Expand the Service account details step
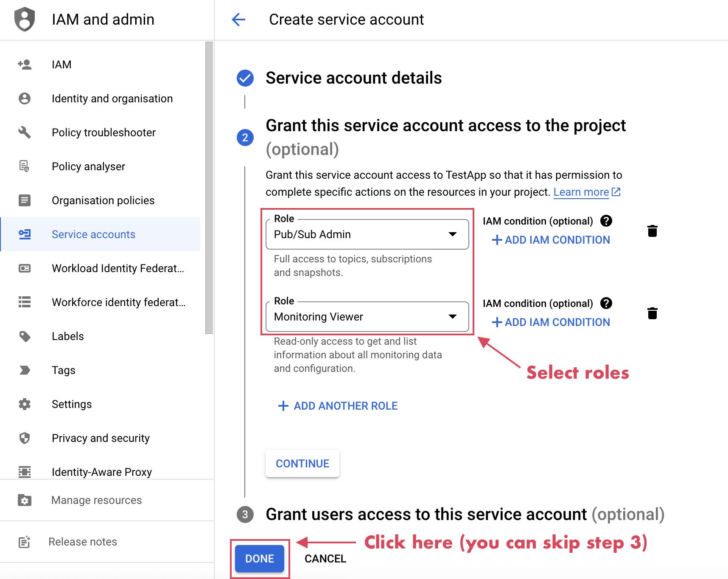728x579 pixels. click(x=353, y=78)
